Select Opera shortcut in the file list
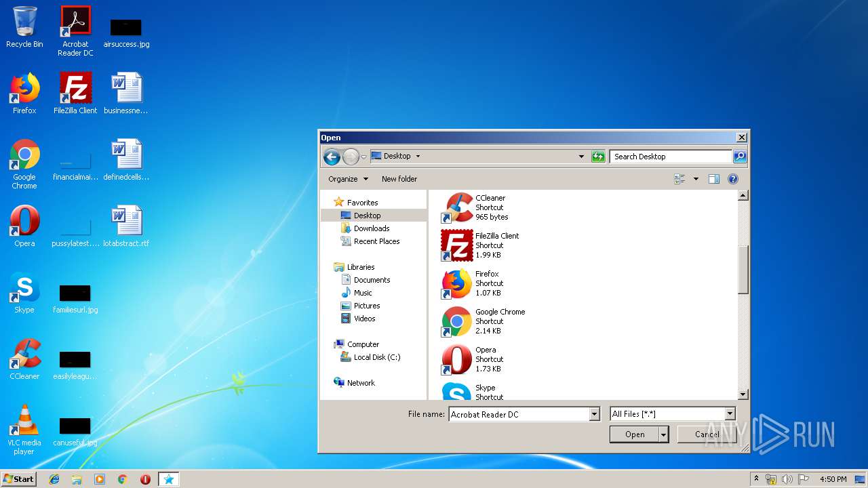The height and width of the screenshot is (488, 868). 472,359
